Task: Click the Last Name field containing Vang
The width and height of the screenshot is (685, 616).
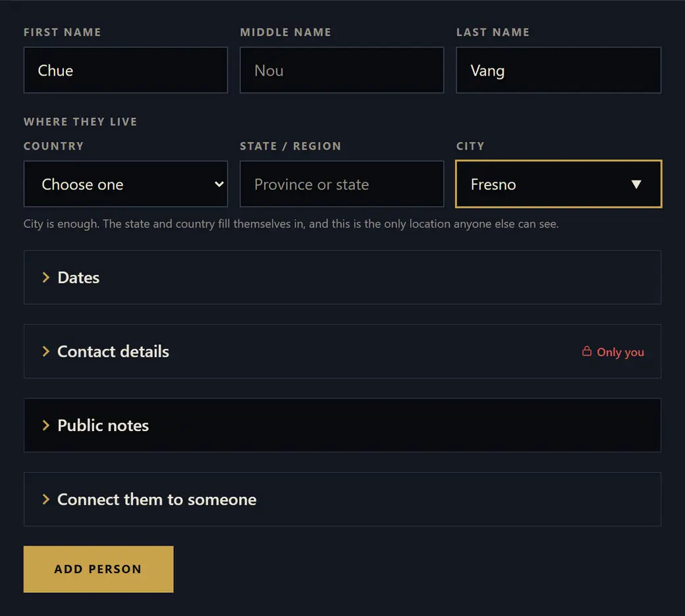Action: [559, 70]
